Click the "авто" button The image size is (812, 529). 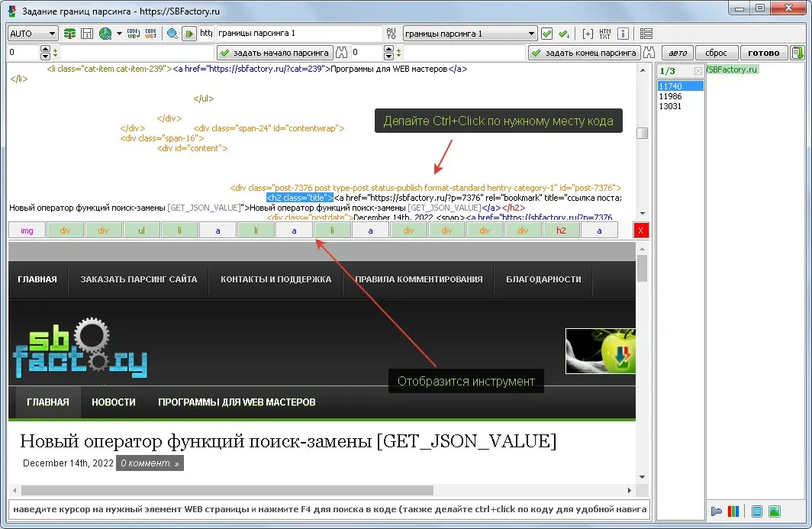click(x=678, y=53)
